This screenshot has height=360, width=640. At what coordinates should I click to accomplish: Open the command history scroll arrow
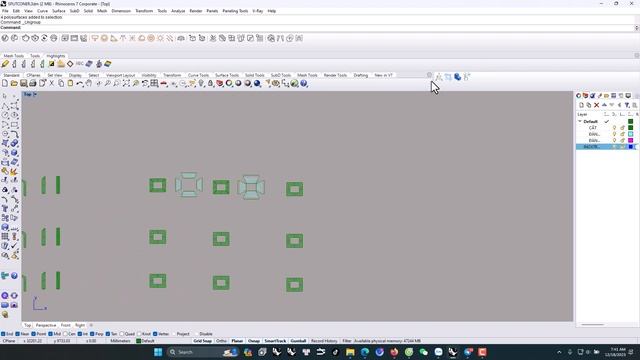click(636, 28)
